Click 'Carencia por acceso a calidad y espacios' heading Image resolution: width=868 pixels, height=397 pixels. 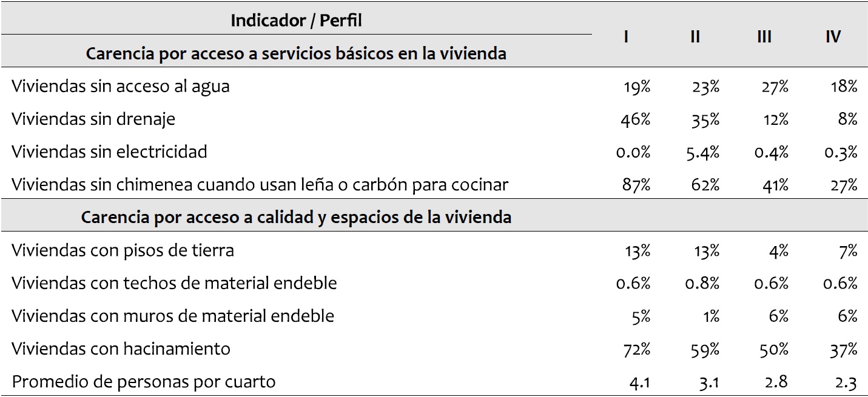[296, 217]
